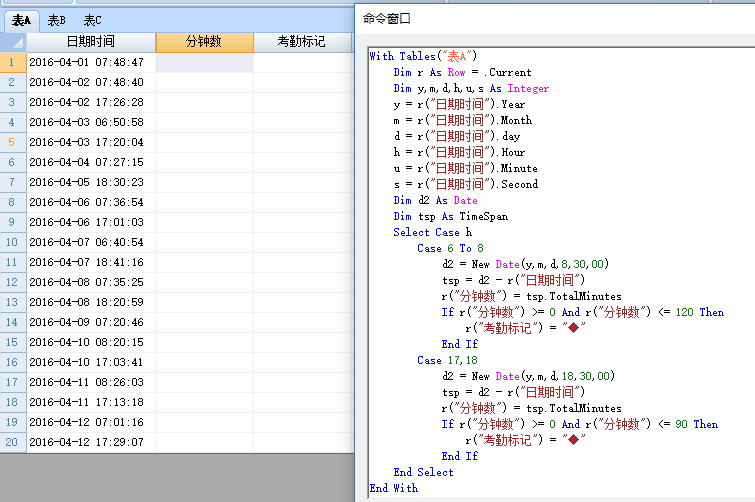
Task: Click code line with <= 120 Then
Action: coord(583,312)
